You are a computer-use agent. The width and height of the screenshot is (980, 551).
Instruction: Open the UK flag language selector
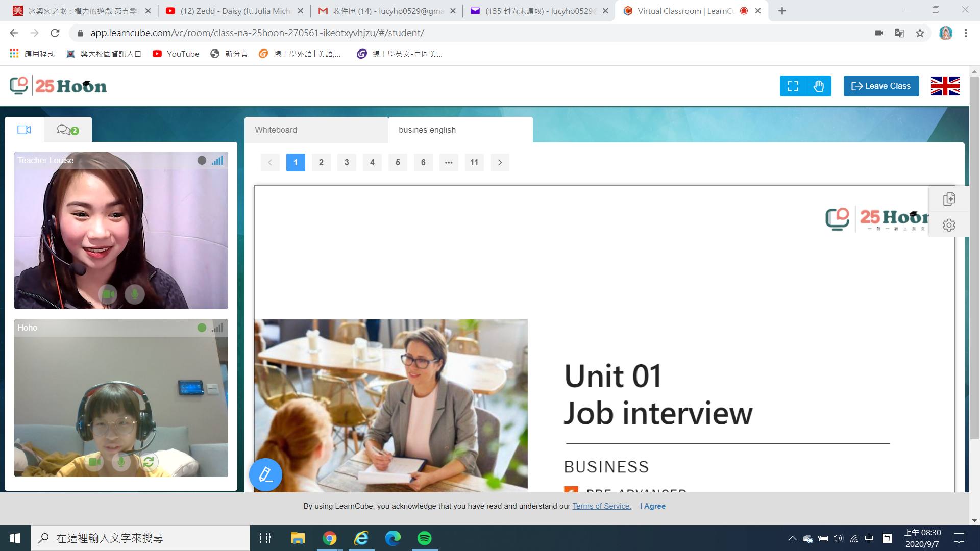pos(945,86)
